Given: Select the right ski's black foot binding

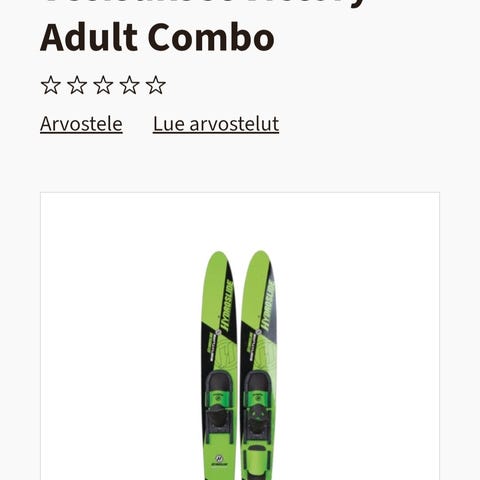Looking at the screenshot, I should coord(258,407).
